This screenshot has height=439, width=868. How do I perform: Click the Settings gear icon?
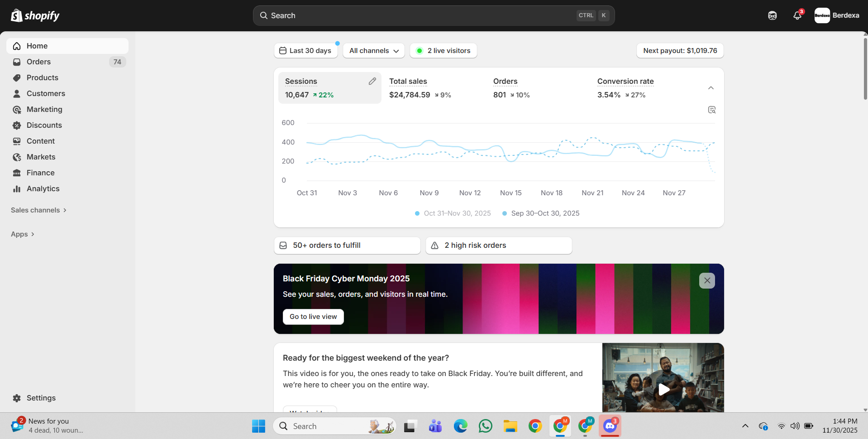[17, 398]
